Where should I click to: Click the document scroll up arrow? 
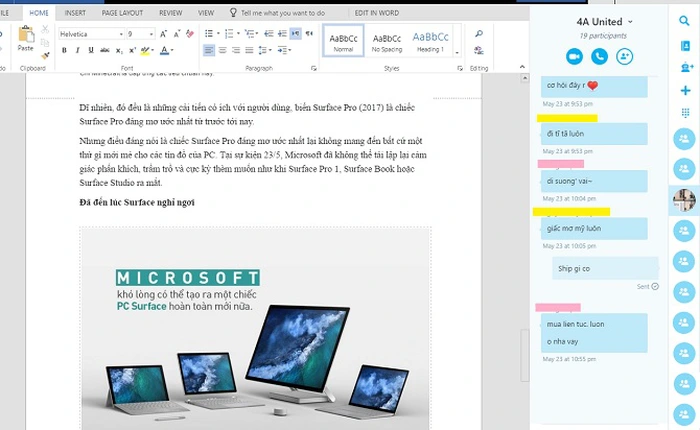coord(525,78)
